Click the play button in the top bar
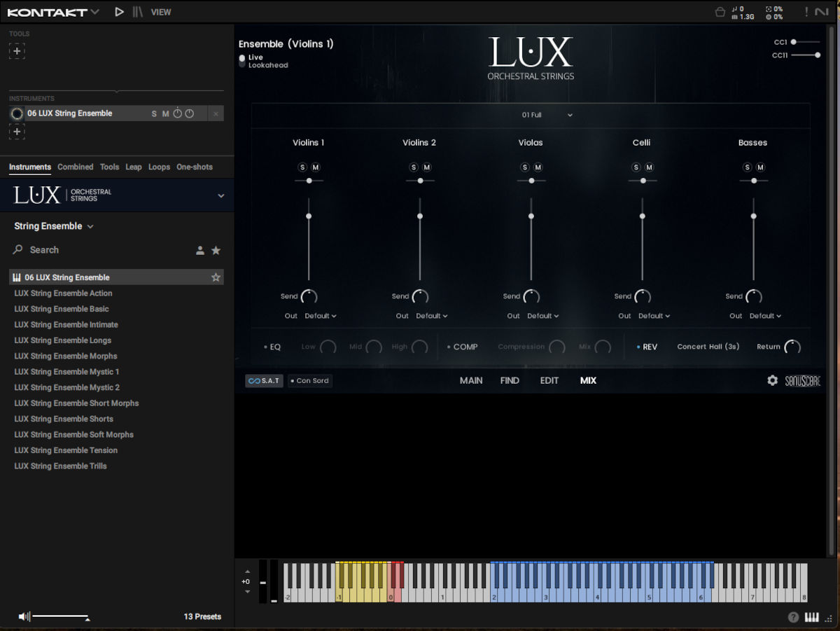840x631 pixels. tap(119, 12)
